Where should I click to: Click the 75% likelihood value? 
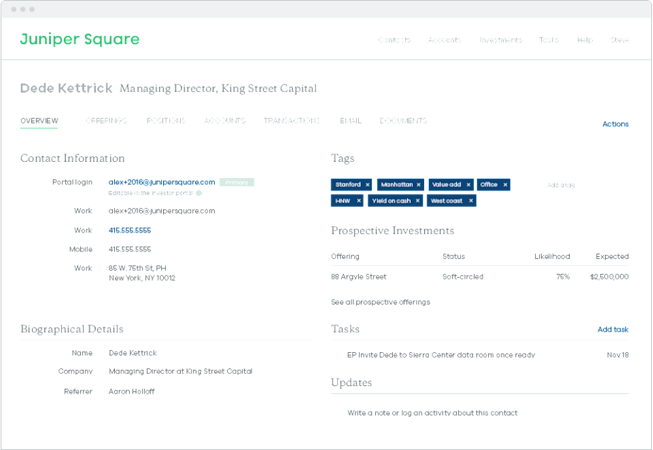tap(563, 277)
